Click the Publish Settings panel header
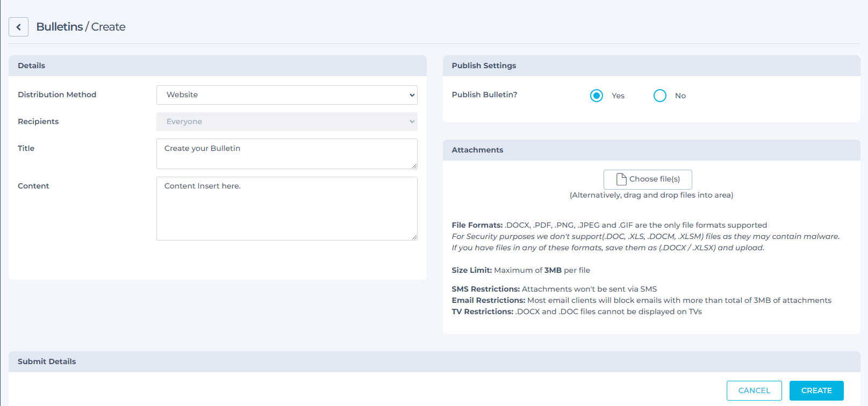 [x=484, y=66]
